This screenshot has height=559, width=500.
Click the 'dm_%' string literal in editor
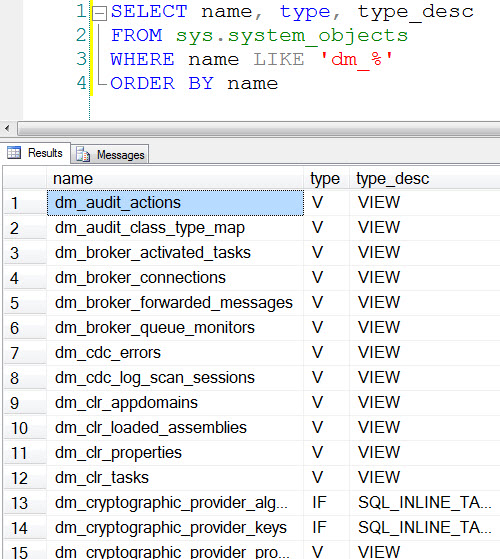coord(356,59)
